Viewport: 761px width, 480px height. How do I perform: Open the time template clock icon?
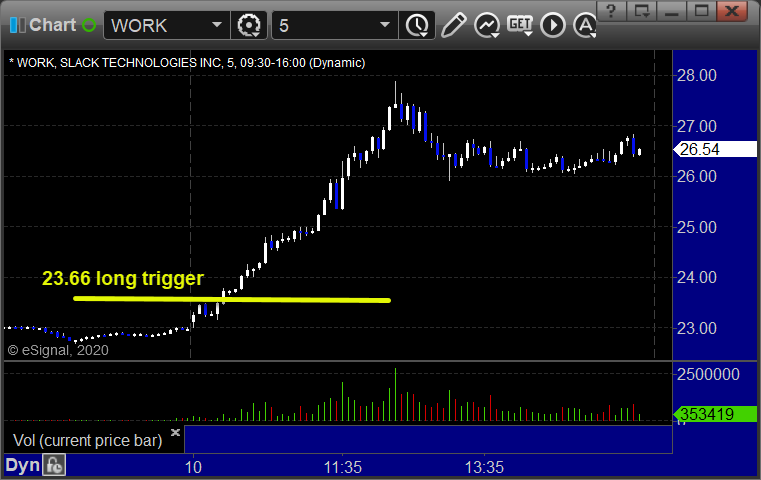[417, 25]
